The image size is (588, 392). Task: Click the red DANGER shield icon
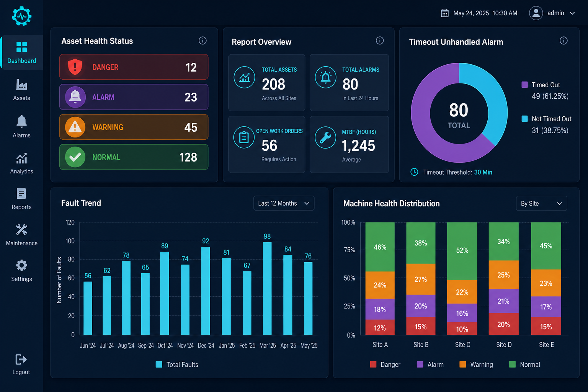pyautogui.click(x=75, y=67)
